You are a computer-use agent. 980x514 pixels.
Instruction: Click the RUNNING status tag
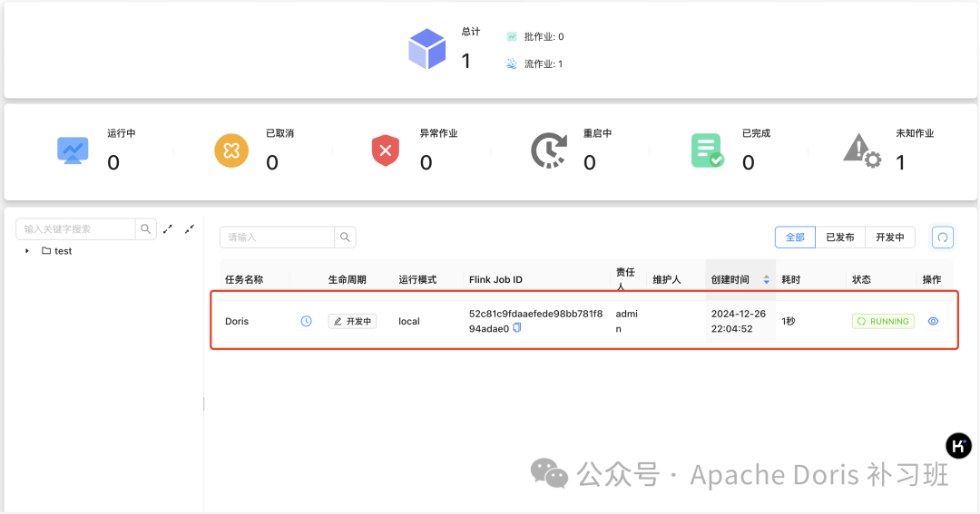click(x=883, y=321)
